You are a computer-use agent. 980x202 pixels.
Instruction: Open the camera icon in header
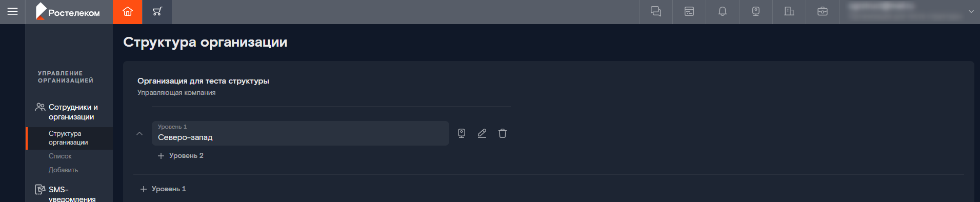click(756, 12)
